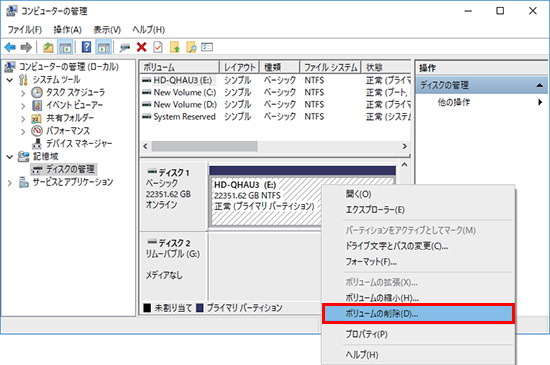The width and height of the screenshot is (550, 365).
Task: Click the 共有フォルダー folder icon
Action: pyautogui.click(x=36, y=118)
